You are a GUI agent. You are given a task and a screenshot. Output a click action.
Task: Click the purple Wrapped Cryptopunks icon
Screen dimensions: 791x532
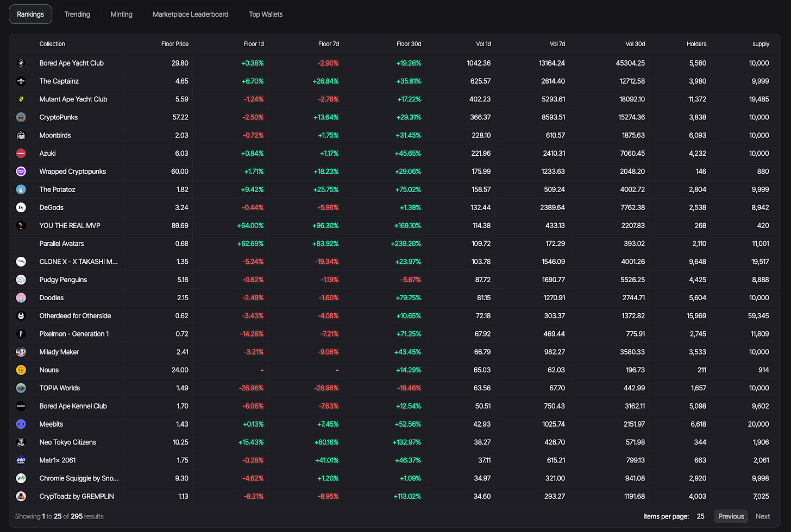(21, 172)
